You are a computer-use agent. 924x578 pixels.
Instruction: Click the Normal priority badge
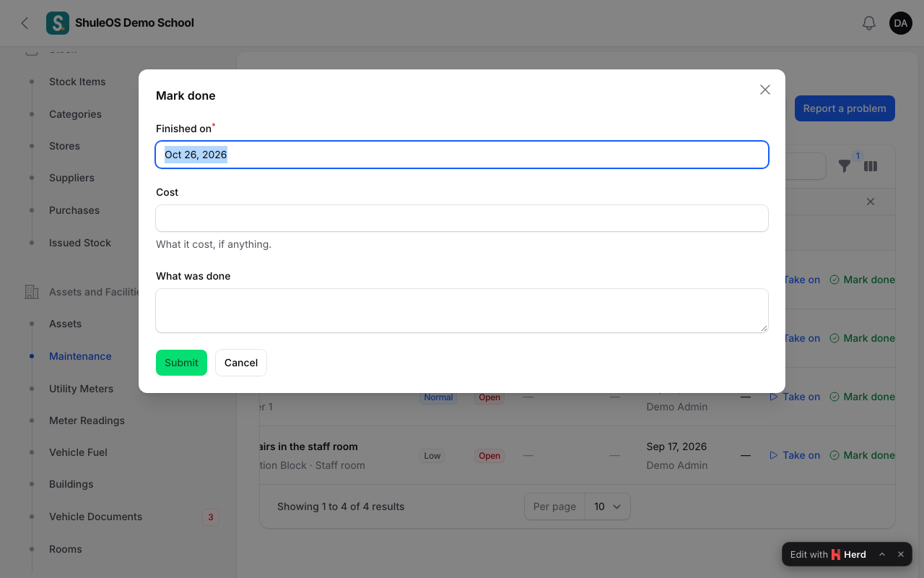pyautogui.click(x=438, y=397)
